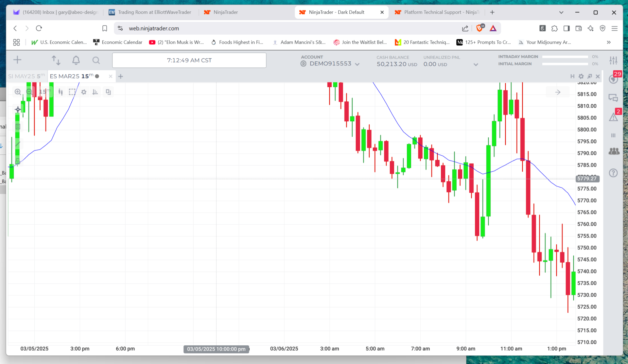Add a new chart tab with plus

click(121, 76)
